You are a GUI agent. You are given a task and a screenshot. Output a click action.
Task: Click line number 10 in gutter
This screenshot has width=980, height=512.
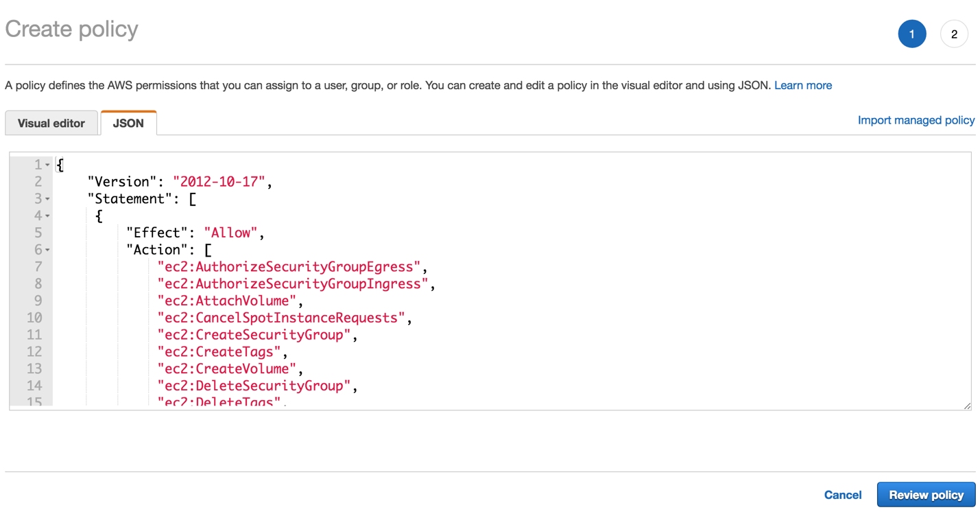click(x=34, y=318)
